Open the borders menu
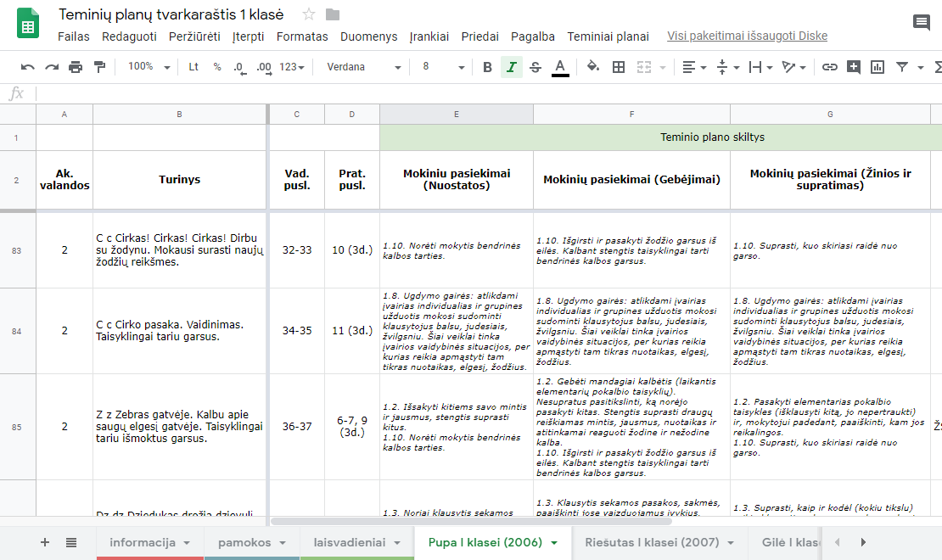Viewport: 942px width, 560px height. 618,67
